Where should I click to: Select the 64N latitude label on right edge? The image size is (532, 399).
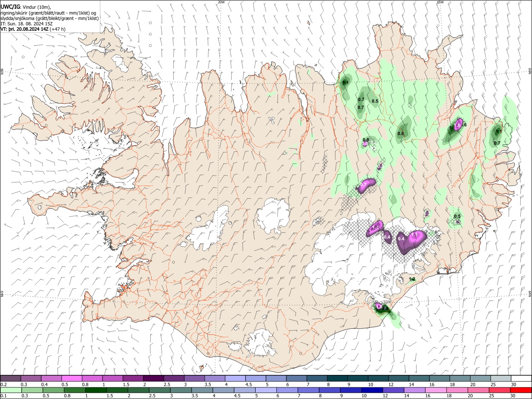point(530,293)
